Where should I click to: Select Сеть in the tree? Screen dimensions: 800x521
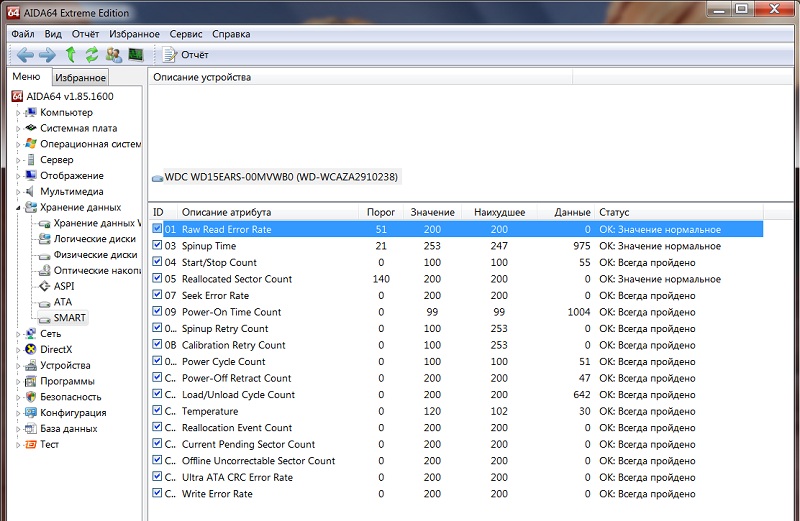click(x=51, y=334)
